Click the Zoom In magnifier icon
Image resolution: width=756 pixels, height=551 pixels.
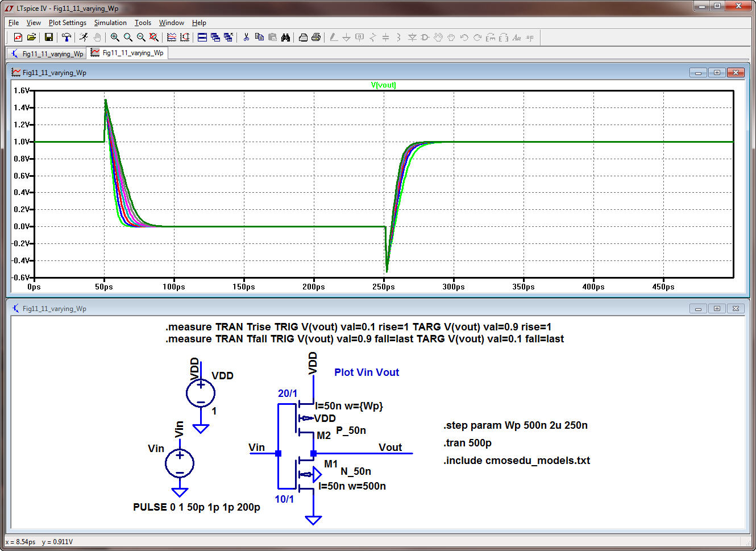115,37
